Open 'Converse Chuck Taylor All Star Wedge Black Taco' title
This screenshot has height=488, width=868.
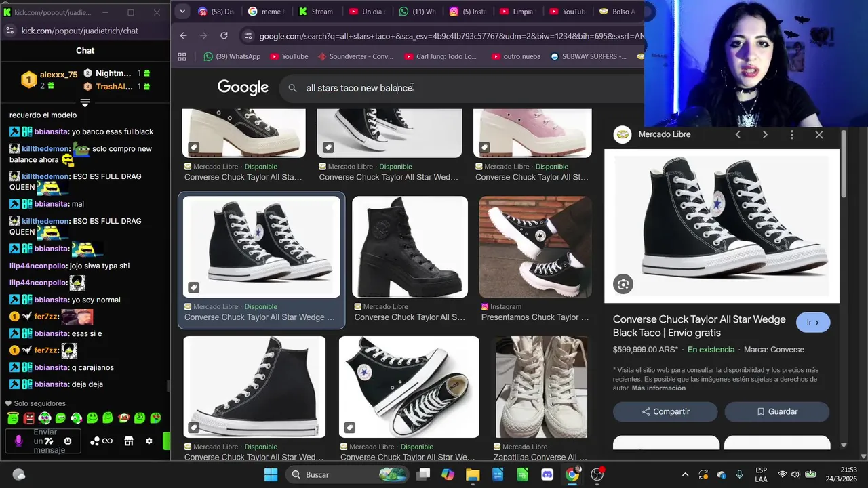[x=699, y=326]
